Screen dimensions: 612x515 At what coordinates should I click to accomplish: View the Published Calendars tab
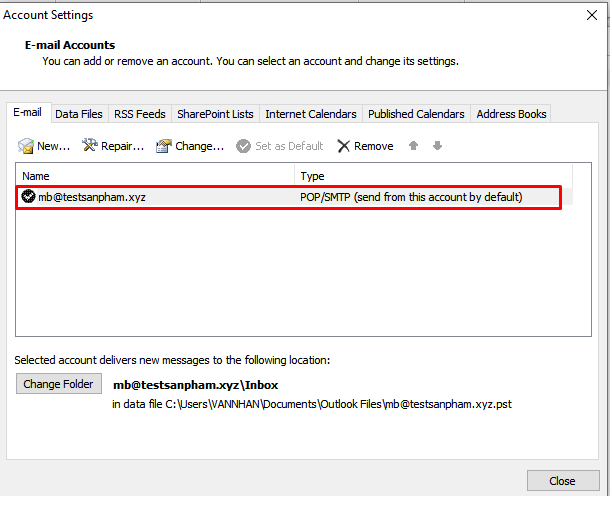(x=416, y=114)
